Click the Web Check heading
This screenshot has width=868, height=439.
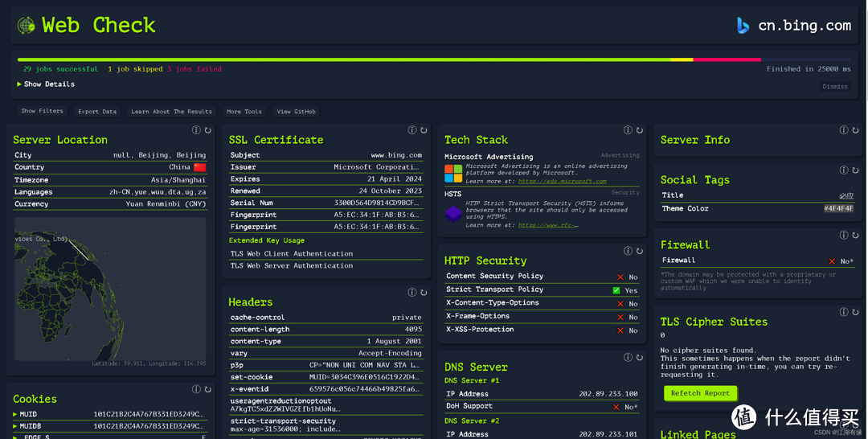point(99,26)
